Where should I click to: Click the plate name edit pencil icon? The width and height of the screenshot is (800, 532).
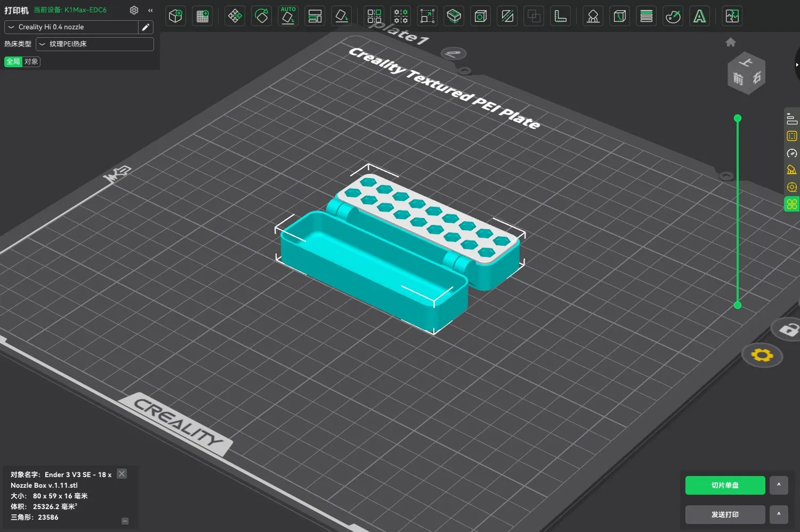tap(454, 53)
